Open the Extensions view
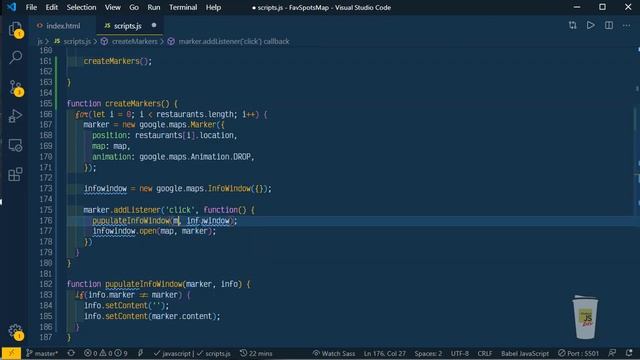The width and height of the screenshot is (640, 360). click(x=16, y=175)
